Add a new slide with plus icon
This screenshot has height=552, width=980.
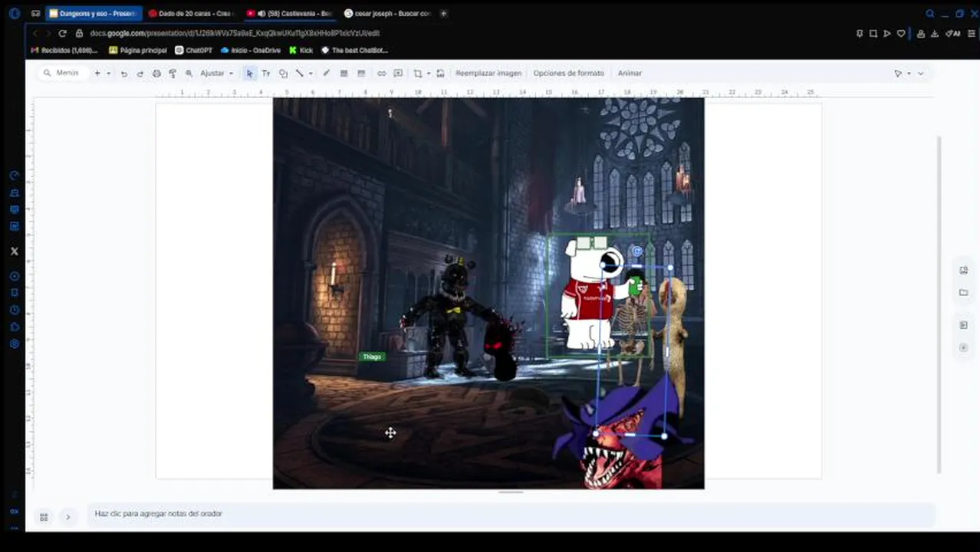[97, 73]
